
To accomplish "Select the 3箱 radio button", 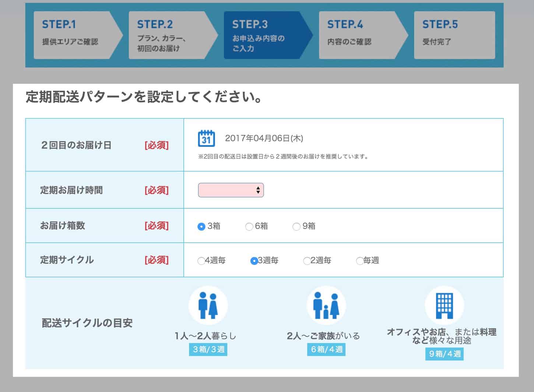I will coord(201,226).
